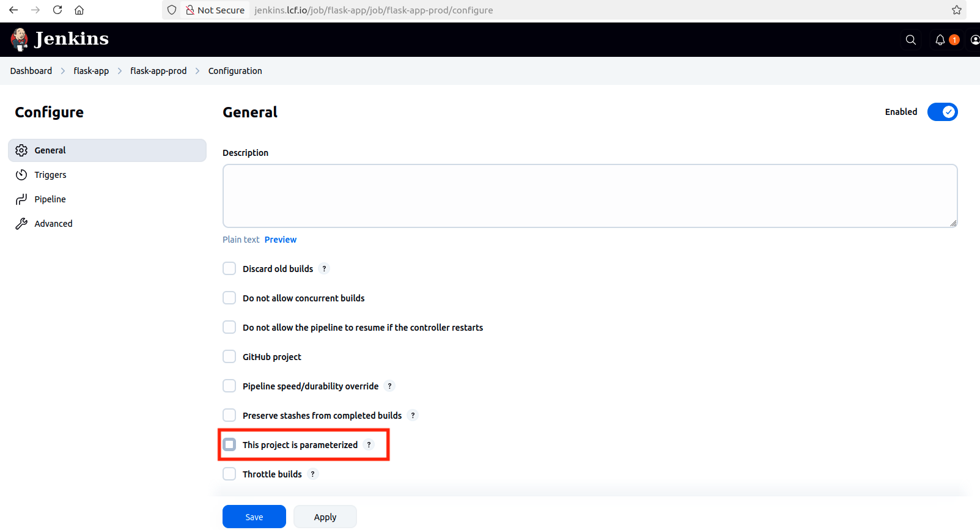Open notifications bell icon

pos(940,40)
